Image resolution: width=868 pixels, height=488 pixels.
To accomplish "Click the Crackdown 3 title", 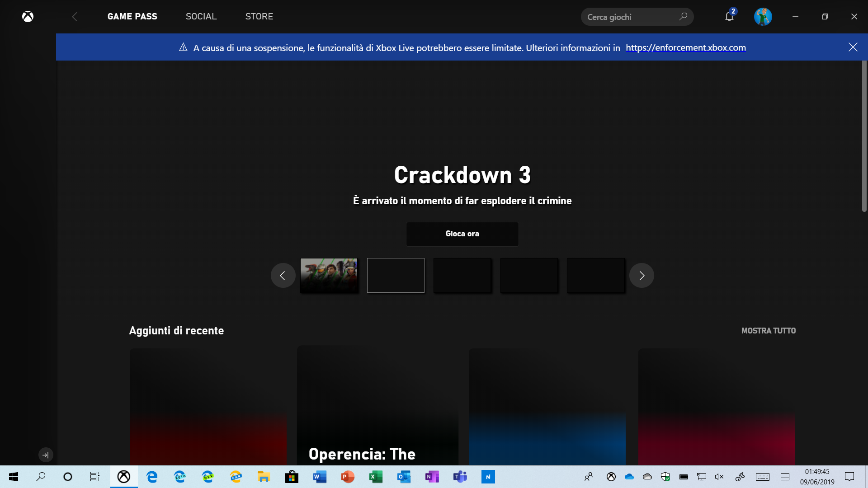I will click(x=462, y=175).
